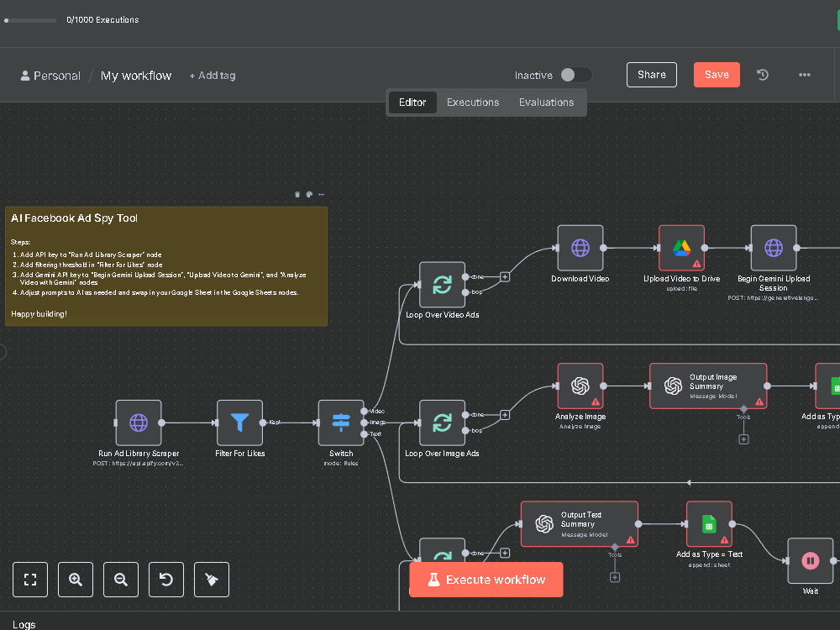
Task: Add a tool to Output Image Summary
Action: point(743,439)
